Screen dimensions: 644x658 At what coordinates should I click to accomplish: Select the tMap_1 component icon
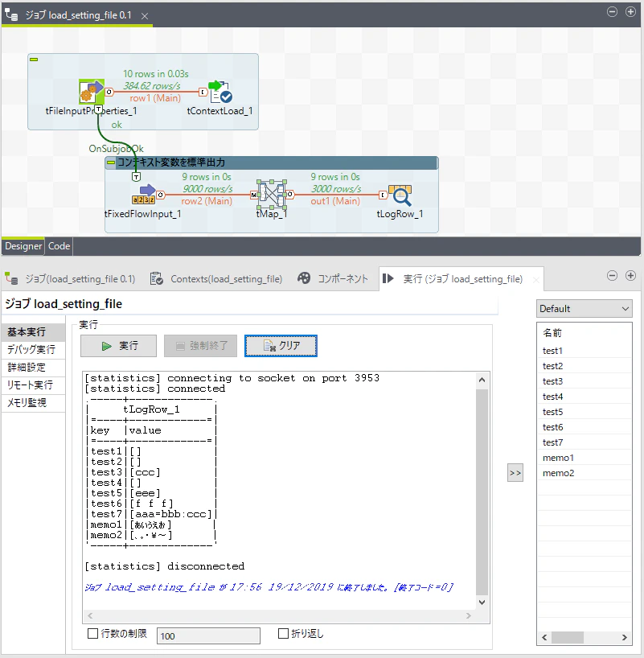[272, 195]
